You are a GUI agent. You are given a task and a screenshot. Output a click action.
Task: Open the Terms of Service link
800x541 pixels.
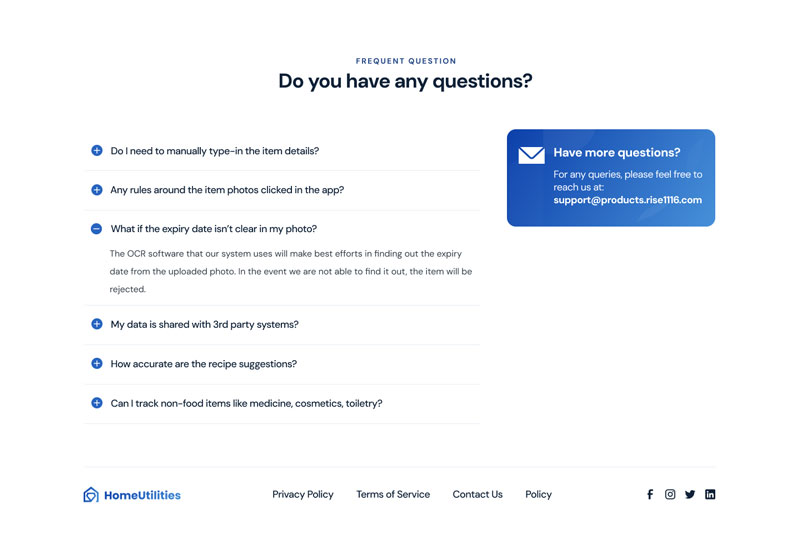[x=393, y=494]
